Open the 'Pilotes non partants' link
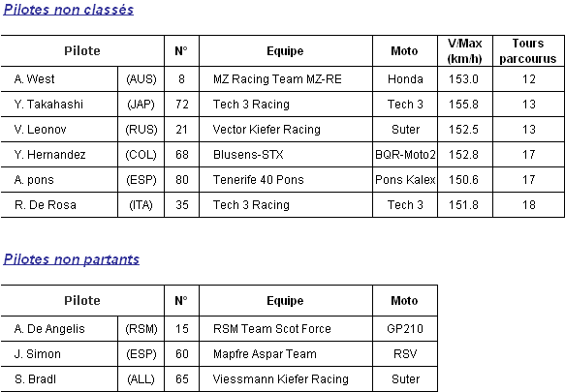Screen dimensions: 565x392 pyautogui.click(x=72, y=259)
